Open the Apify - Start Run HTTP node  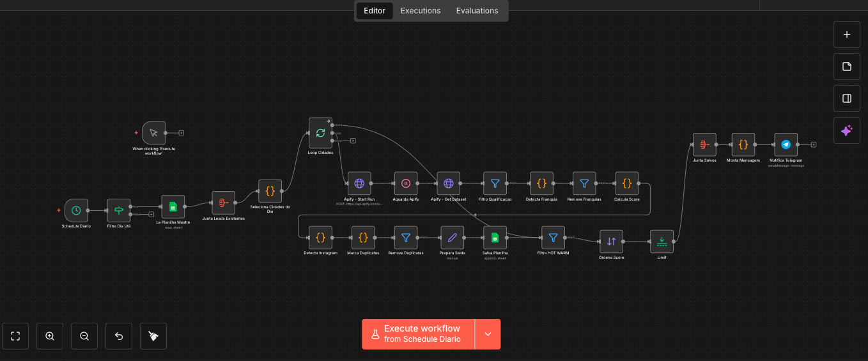(359, 183)
